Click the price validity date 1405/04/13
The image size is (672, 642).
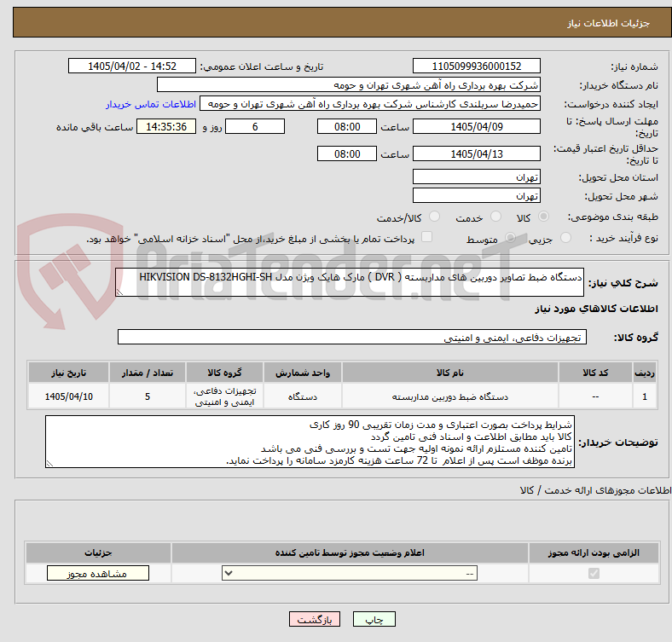[476, 153]
